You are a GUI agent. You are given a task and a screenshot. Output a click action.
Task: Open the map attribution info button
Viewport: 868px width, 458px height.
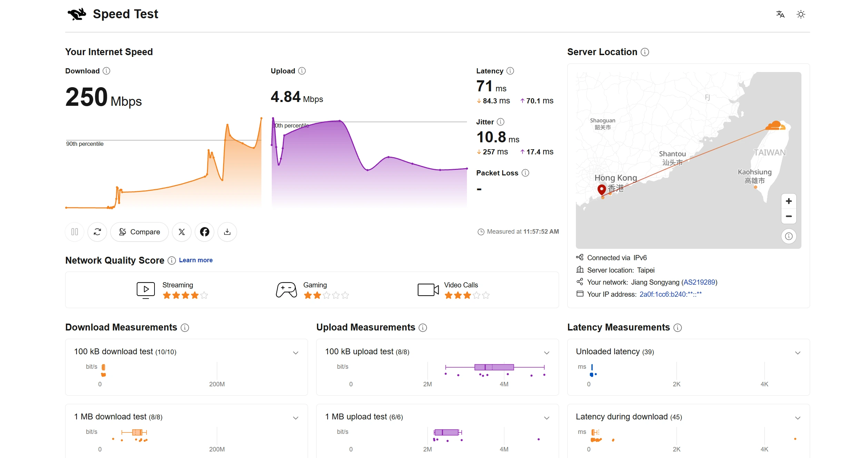(x=789, y=236)
